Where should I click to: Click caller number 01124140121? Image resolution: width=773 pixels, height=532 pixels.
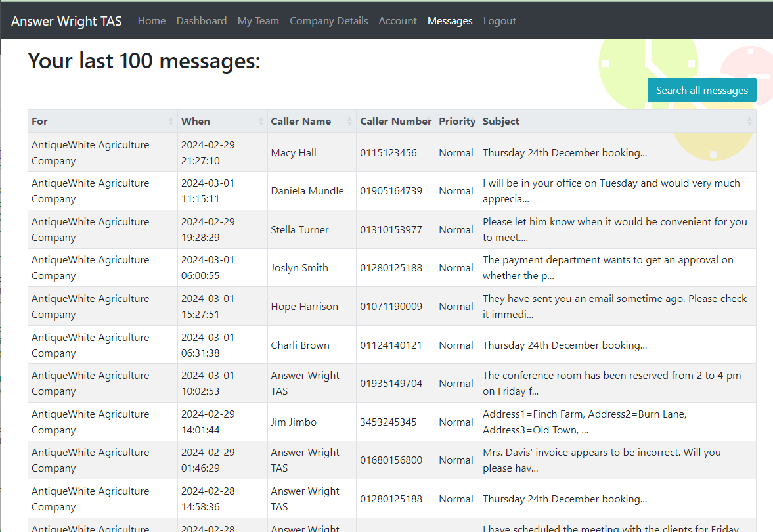(x=391, y=345)
